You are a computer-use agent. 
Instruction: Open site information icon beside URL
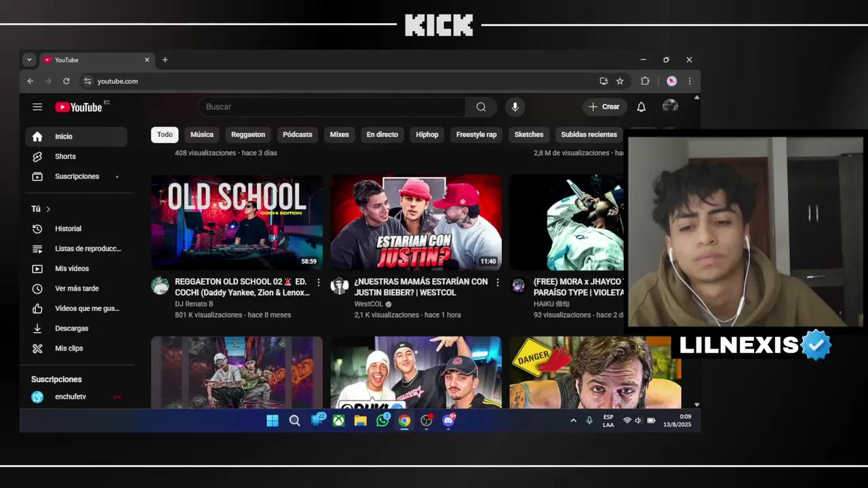tap(87, 81)
